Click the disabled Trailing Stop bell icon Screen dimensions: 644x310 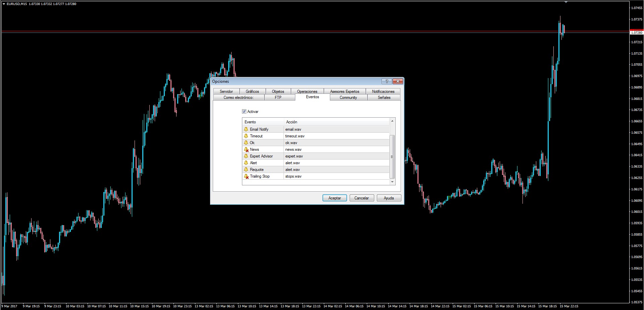tap(246, 176)
